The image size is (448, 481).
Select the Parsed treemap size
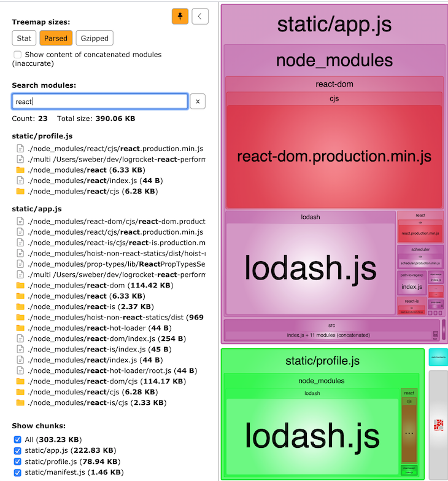point(56,38)
